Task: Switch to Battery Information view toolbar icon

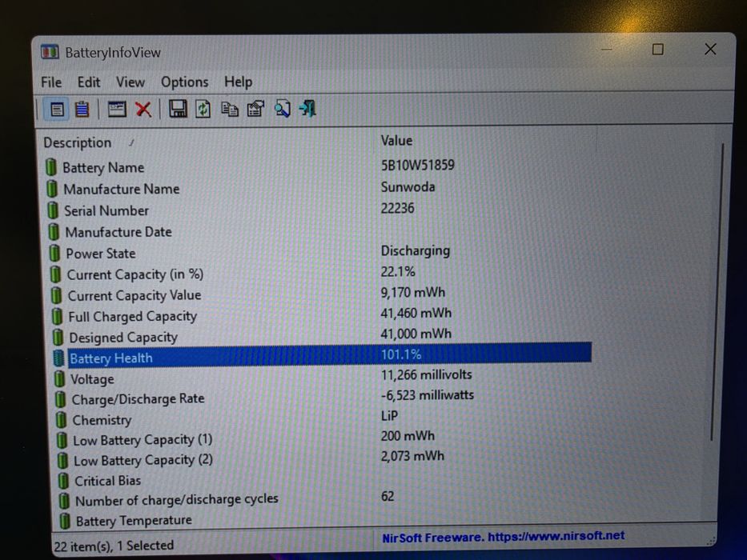Action: pos(57,110)
